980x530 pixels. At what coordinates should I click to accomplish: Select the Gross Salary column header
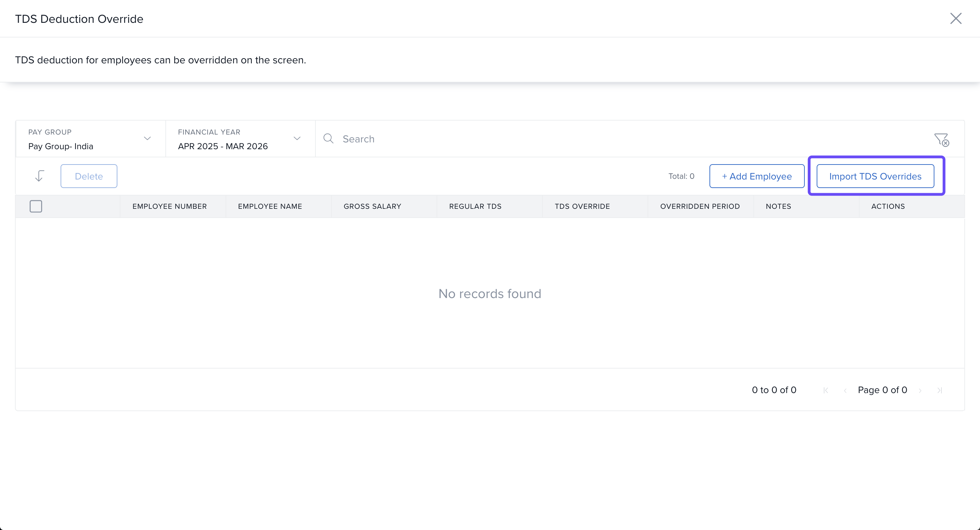372,206
